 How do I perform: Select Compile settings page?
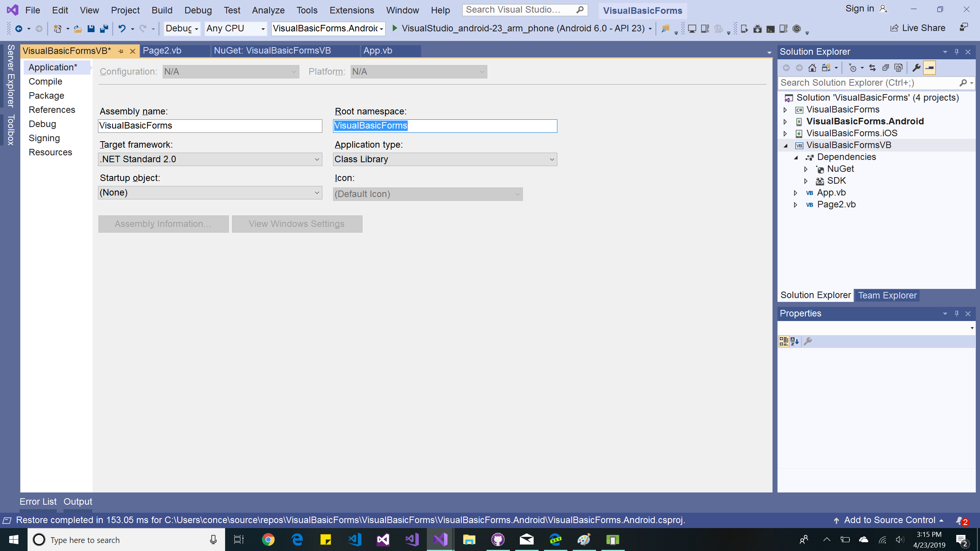(x=45, y=82)
